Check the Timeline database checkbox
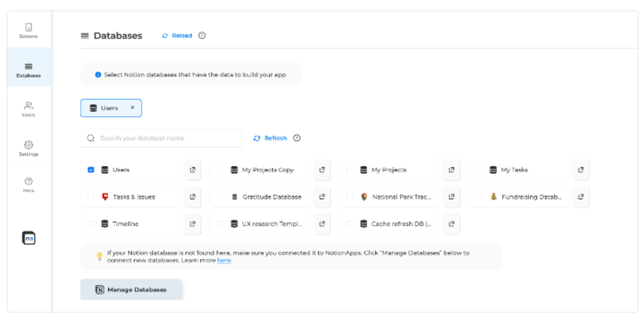Image resolution: width=644 pixels, height=321 pixels. coord(91,224)
